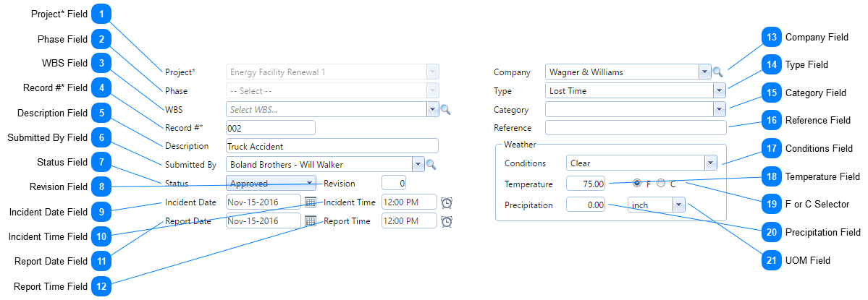Select the F temperature radio button
This screenshot has width=868, height=300.
[x=637, y=184]
